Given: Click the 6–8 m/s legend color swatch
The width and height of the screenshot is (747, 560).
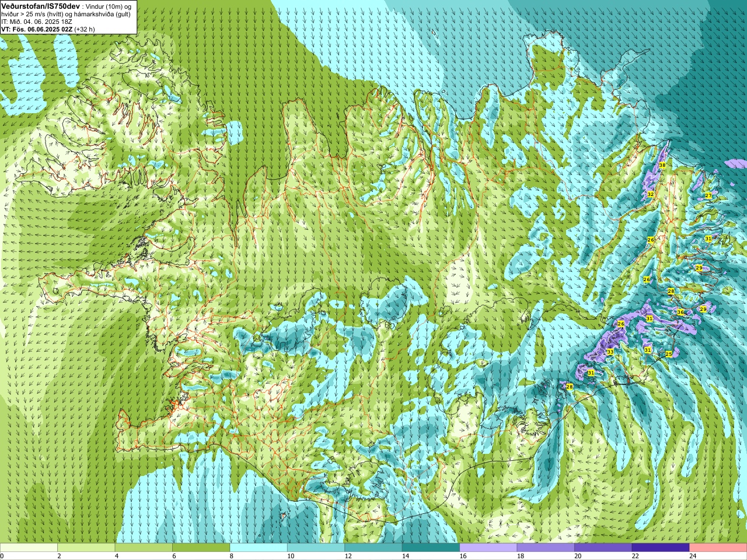Looking at the screenshot, I should [x=201, y=548].
